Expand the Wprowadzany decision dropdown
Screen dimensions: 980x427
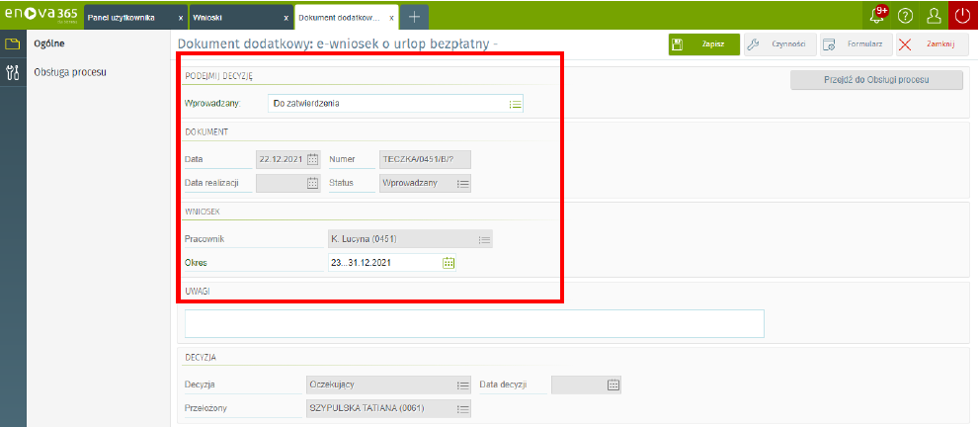(x=515, y=103)
